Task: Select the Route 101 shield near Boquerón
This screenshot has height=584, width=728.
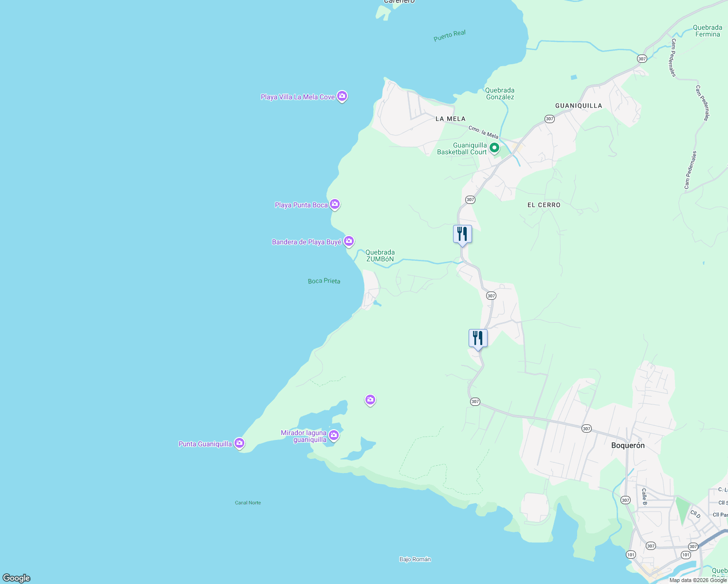Action: 630,554
